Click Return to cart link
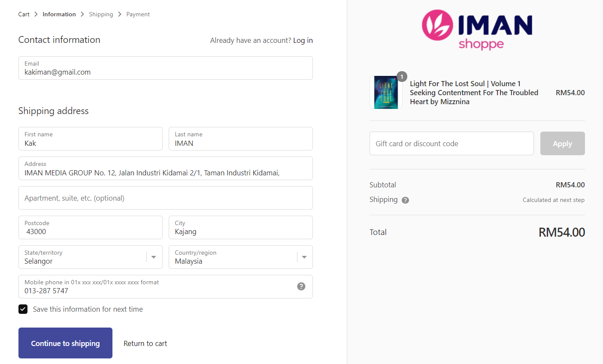This screenshot has height=364, width=603. (145, 343)
